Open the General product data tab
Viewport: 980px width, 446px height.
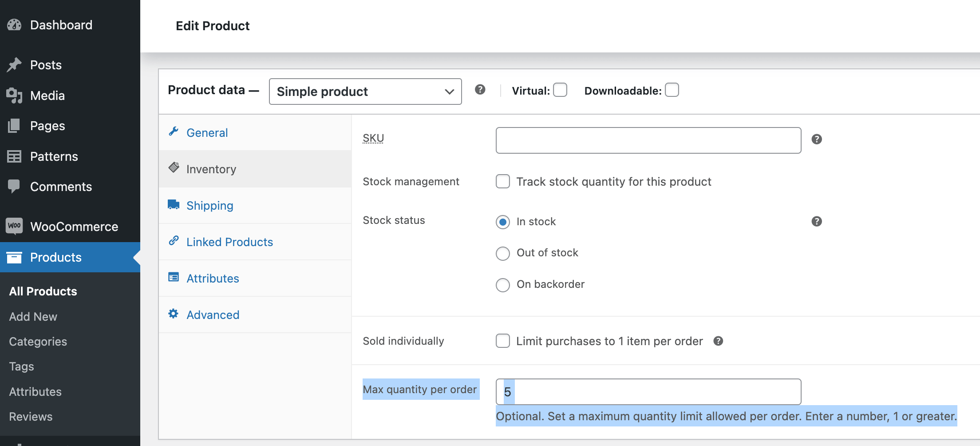click(255, 132)
